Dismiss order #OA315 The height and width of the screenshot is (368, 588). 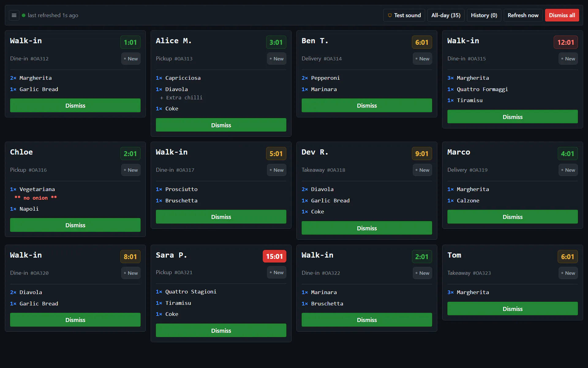513,117
